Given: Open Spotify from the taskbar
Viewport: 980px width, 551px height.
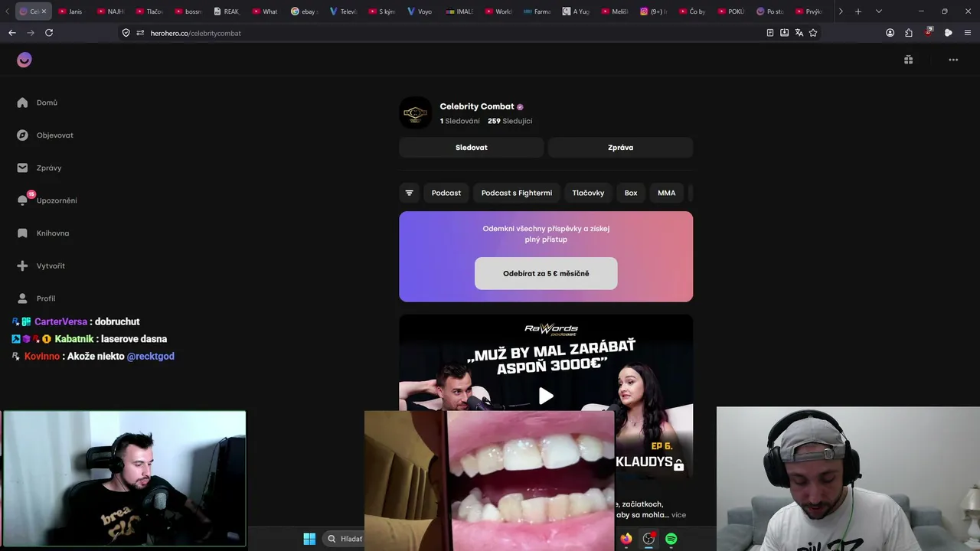Looking at the screenshot, I should [x=671, y=539].
